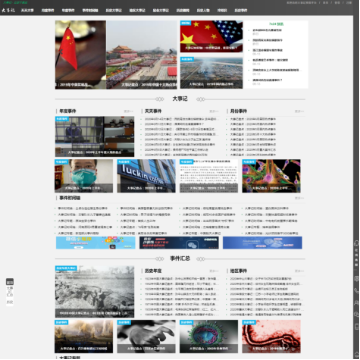Click the light blue mini-program banner ad
Screen dimensions: 360x360
click(x=96, y=243)
